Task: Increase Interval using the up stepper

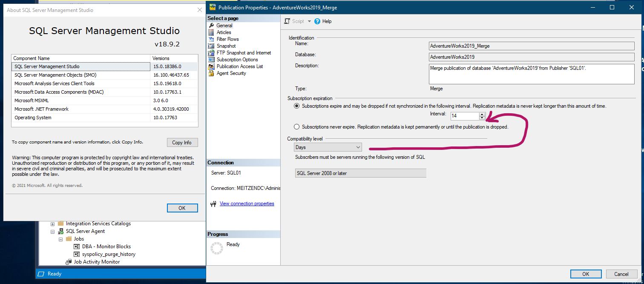Action: [482, 114]
